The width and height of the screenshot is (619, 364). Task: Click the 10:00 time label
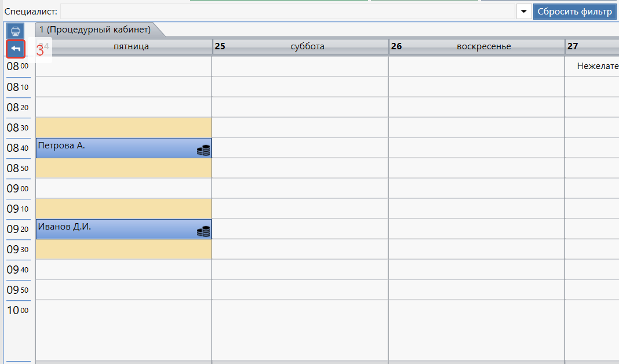(17, 311)
